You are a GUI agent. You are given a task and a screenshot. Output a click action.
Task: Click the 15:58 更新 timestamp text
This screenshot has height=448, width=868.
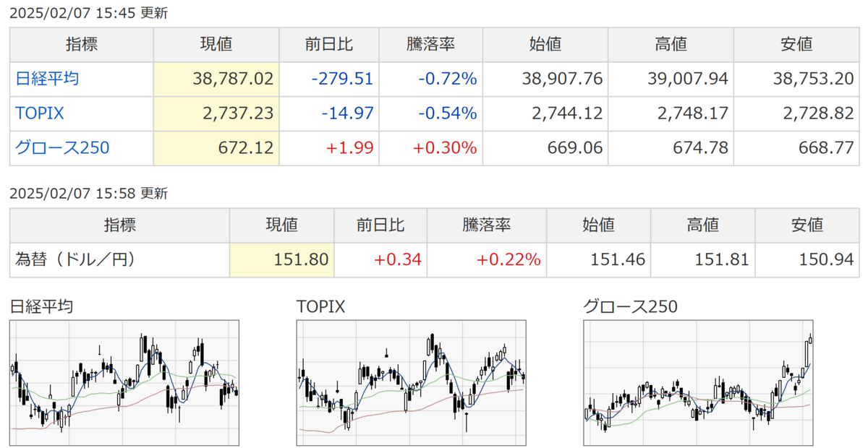(x=137, y=194)
